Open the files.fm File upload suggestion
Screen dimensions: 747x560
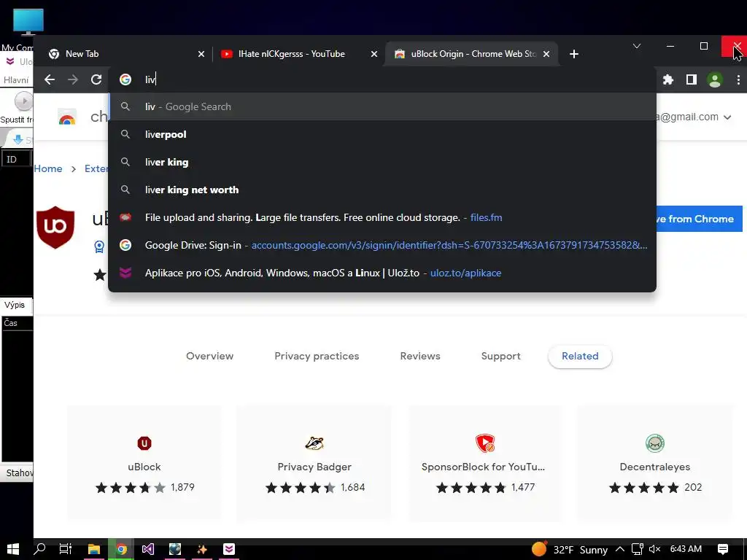point(382,217)
